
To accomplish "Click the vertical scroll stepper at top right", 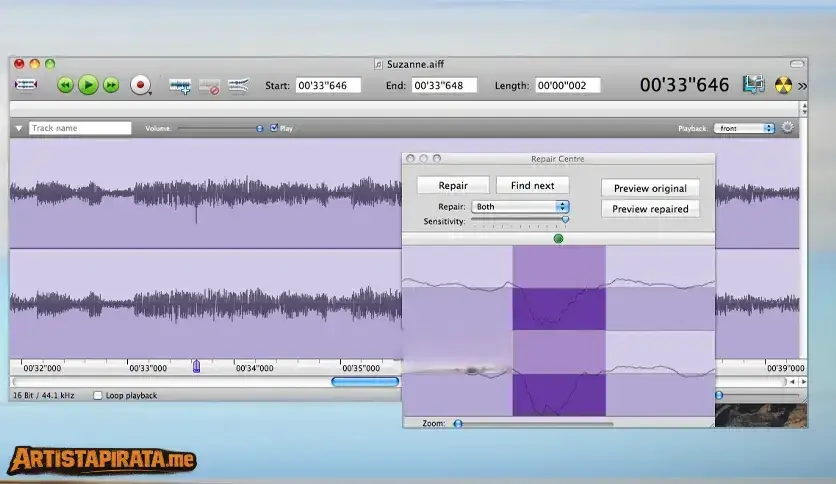I will coord(804,109).
